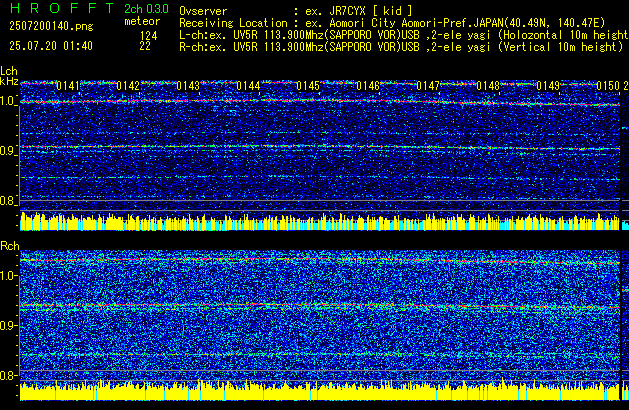Click the Lch spectrogram carrier line near 1.0 kHz
The width and height of the screenshot is (629, 410).
point(320,102)
